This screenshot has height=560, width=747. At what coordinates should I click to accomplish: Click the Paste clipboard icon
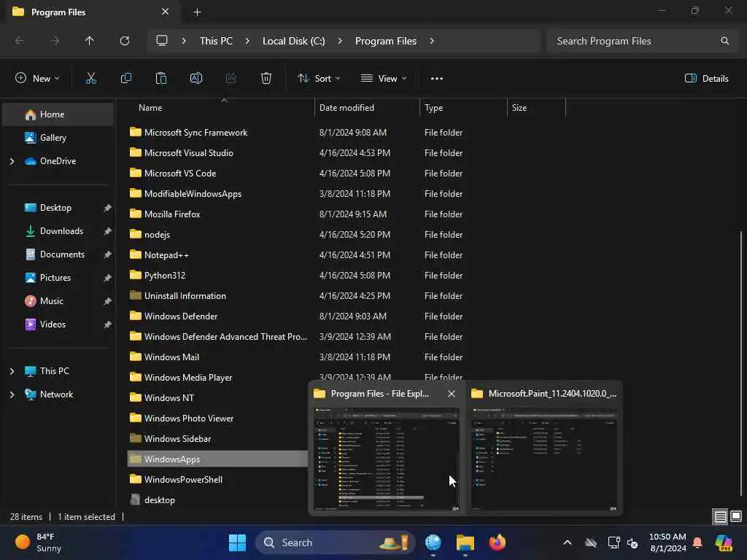click(161, 79)
